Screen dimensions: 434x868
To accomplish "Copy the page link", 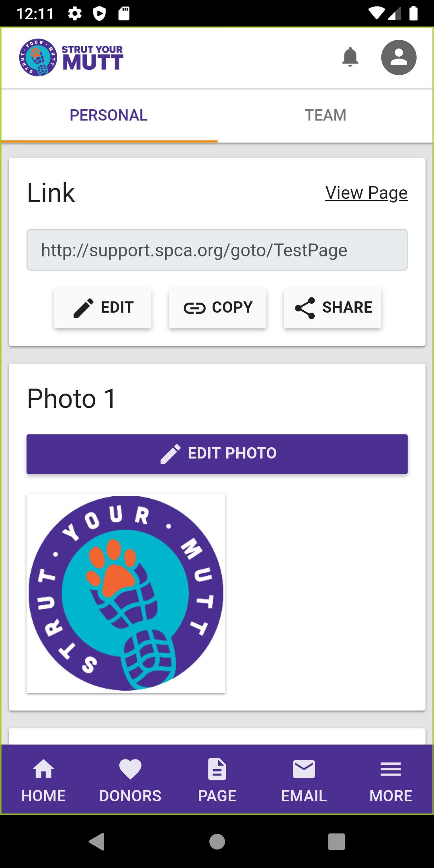I will 218,308.
